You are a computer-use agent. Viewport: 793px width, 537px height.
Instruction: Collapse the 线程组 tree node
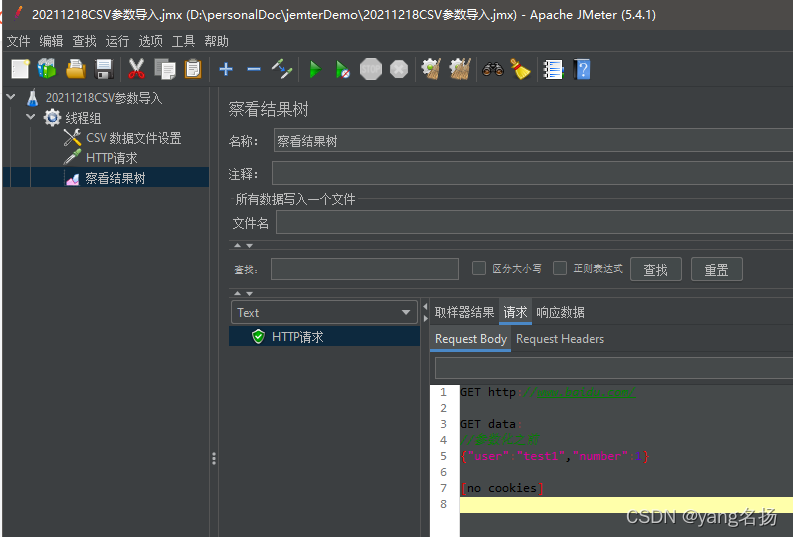(31, 117)
